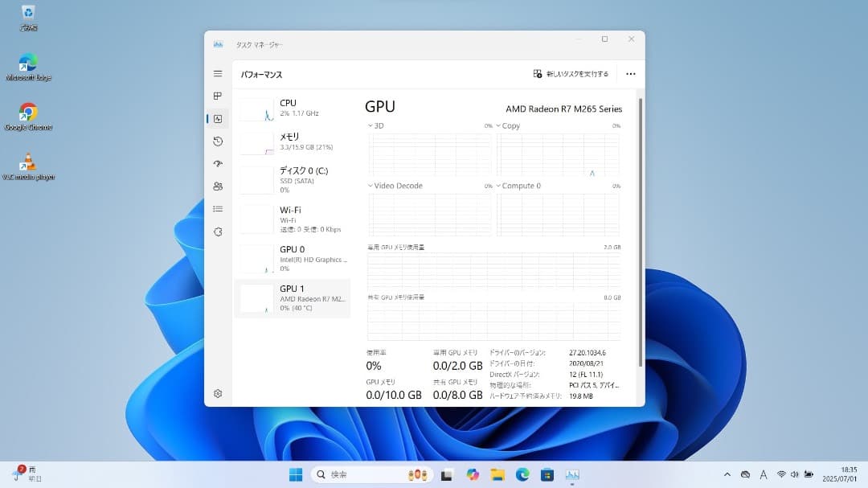This screenshot has height=488, width=868.
Task: Click the Run new task button
Action: pos(570,73)
